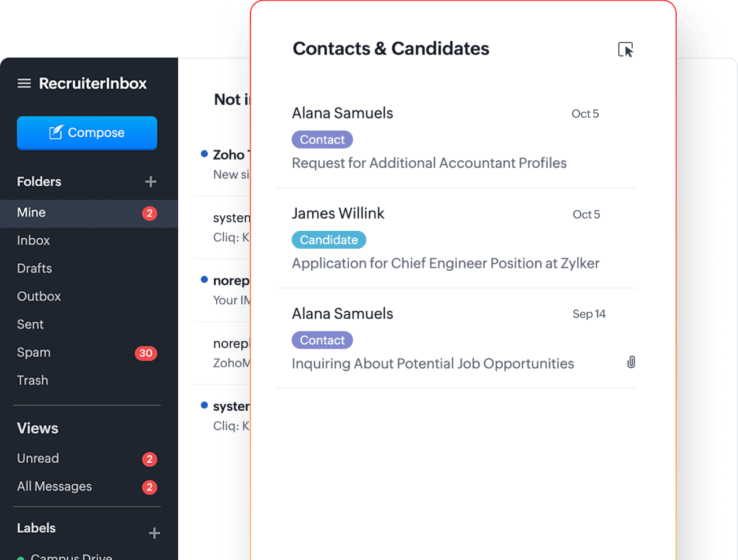
Task: Expand the Labels section header
Action: [36, 528]
